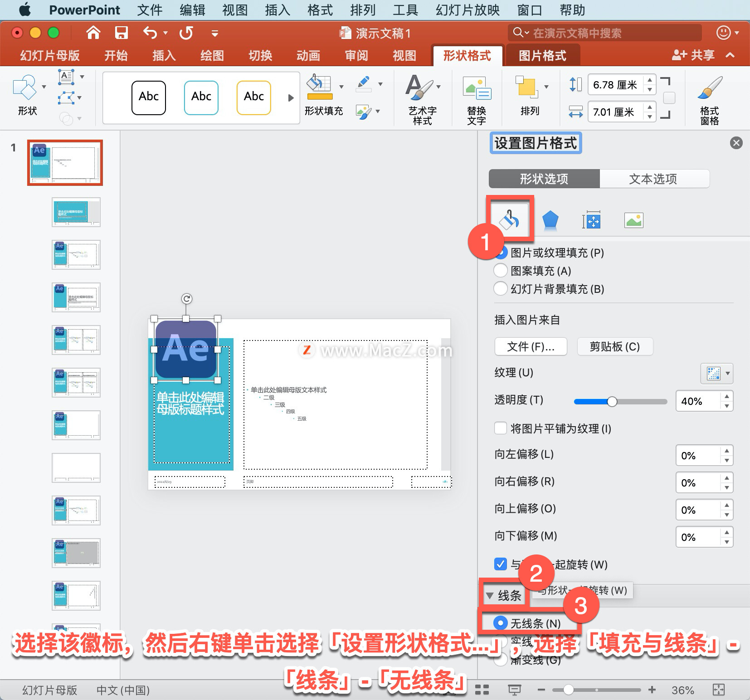Toggle the lock aspect ratio checkbox
750x700 pixels.
coord(669,98)
